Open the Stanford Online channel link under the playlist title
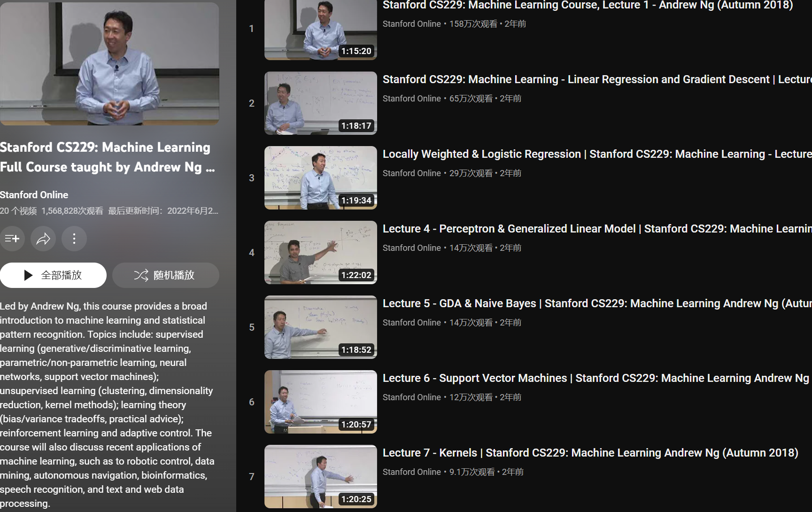Screen dimensions: 812x512 34,195
